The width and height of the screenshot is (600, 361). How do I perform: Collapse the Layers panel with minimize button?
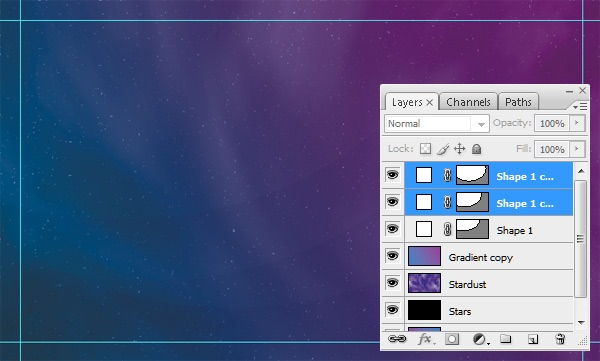pyautogui.click(x=569, y=91)
